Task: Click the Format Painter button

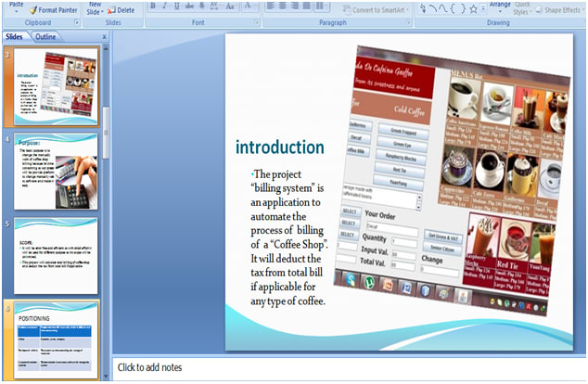Action: [x=53, y=10]
